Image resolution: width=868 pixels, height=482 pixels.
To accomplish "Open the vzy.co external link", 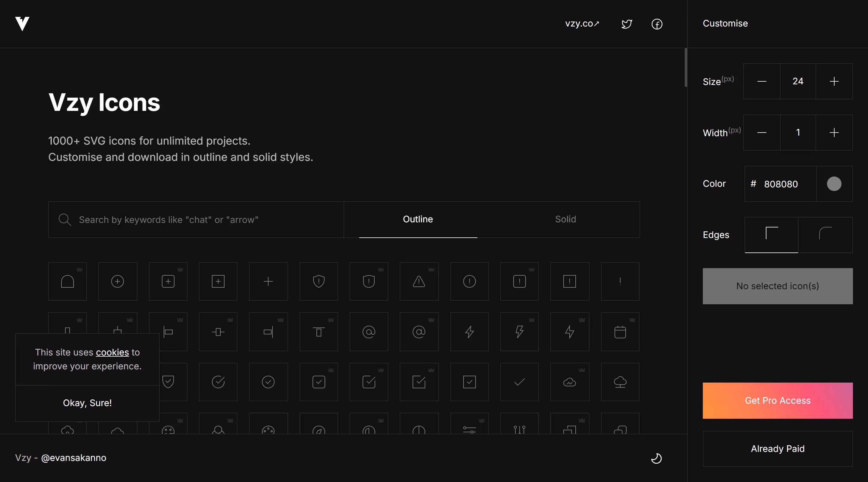I will click(582, 23).
